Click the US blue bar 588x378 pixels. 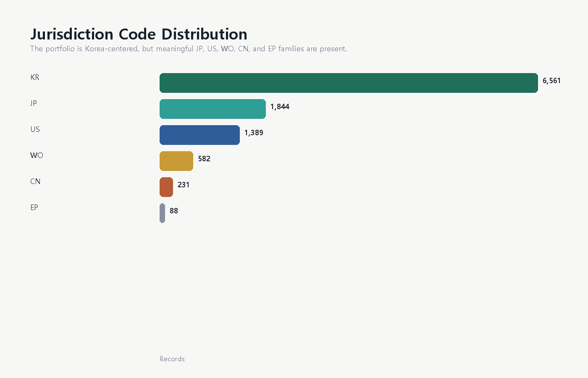(199, 135)
